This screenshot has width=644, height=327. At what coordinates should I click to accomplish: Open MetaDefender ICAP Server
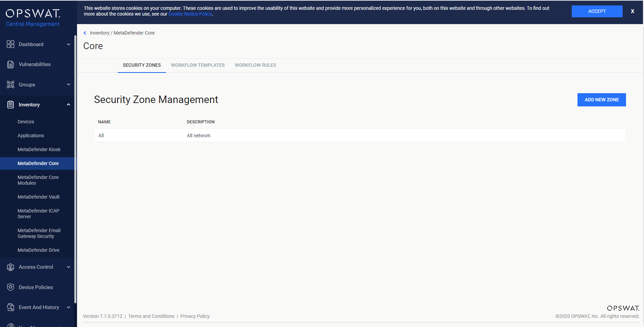click(38, 213)
